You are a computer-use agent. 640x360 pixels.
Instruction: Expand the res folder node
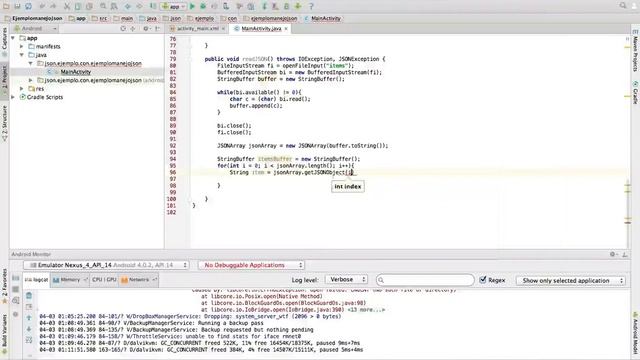click(22, 89)
